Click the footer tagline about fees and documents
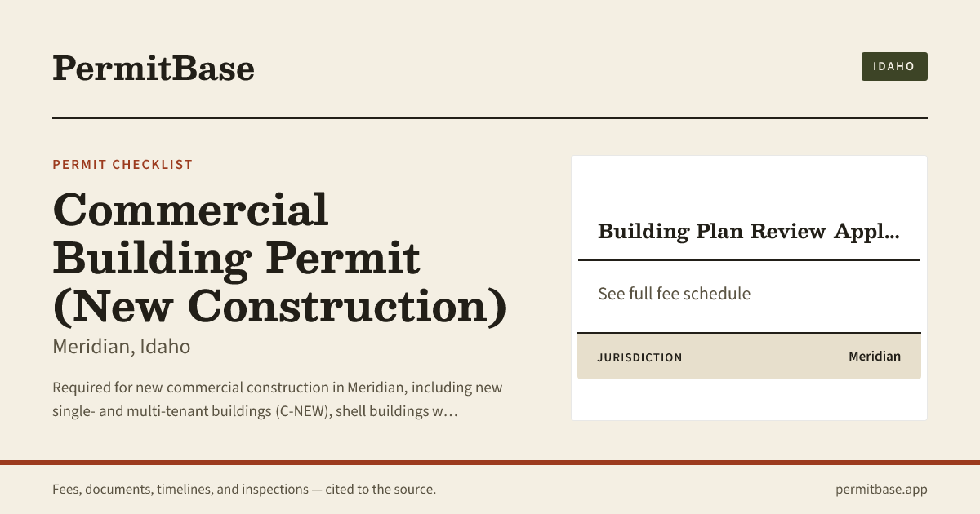 244,490
